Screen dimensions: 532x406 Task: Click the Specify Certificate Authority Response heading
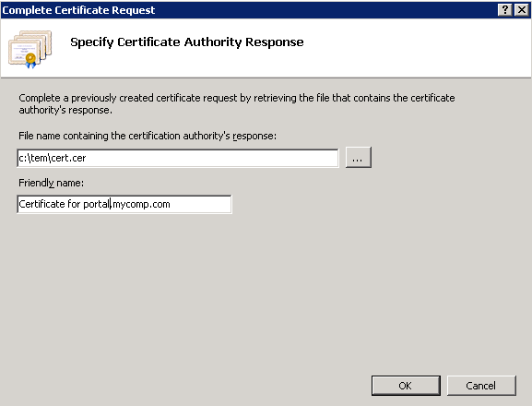tap(187, 42)
